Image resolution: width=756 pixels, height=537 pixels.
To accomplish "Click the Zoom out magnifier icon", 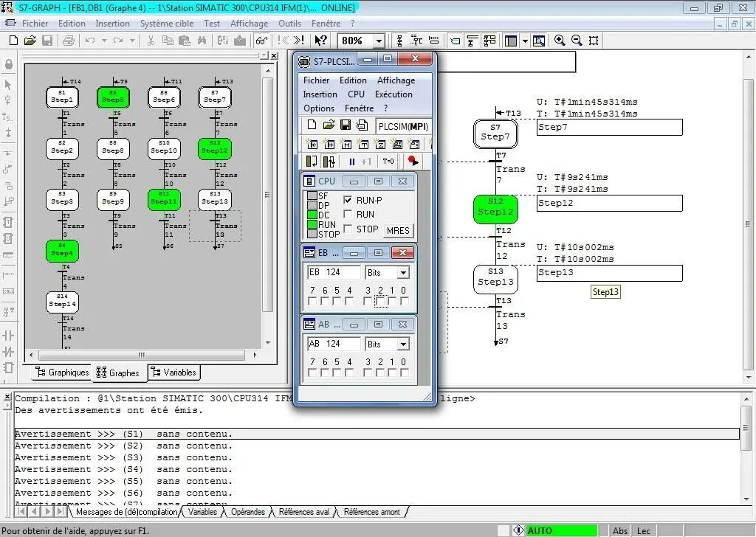I will 577,41.
